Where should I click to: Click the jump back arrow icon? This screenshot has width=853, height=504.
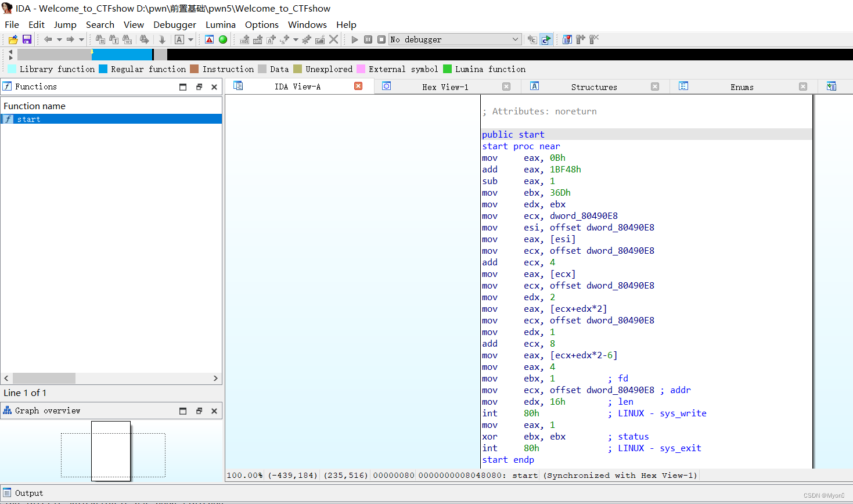point(48,39)
